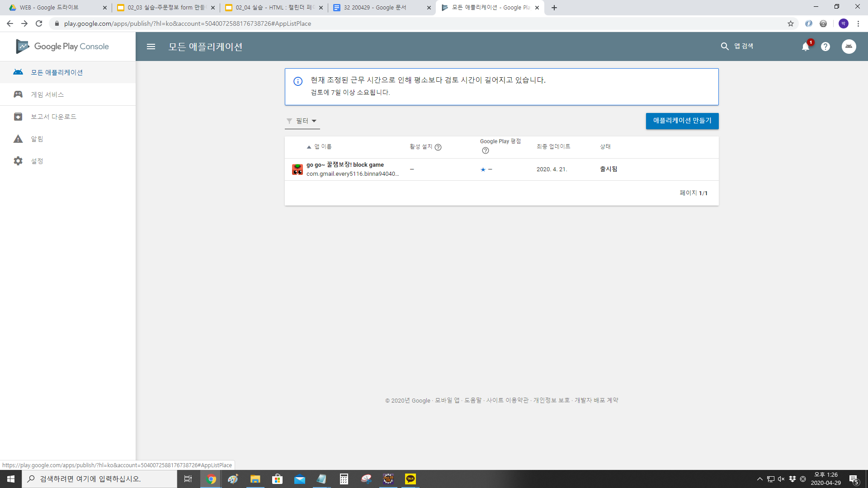Open the Chrome profile avatar
The image size is (868, 488).
(844, 23)
